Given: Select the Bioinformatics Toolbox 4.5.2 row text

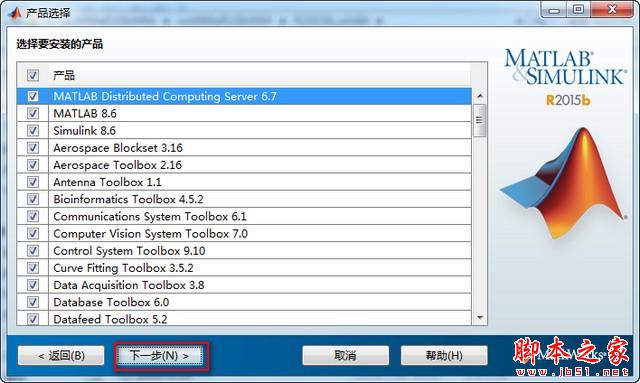Looking at the screenshot, I should click(x=128, y=199).
